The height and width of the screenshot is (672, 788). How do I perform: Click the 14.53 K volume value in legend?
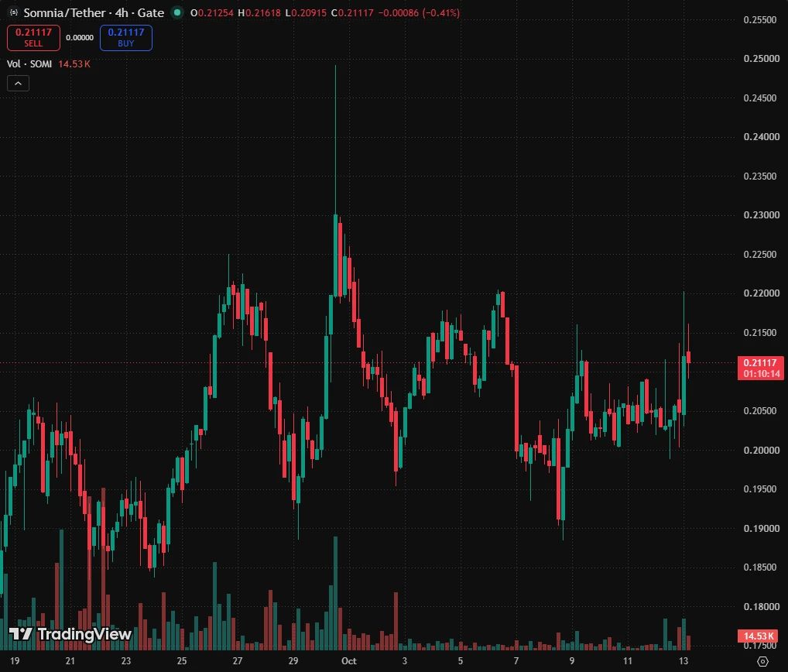click(x=74, y=63)
